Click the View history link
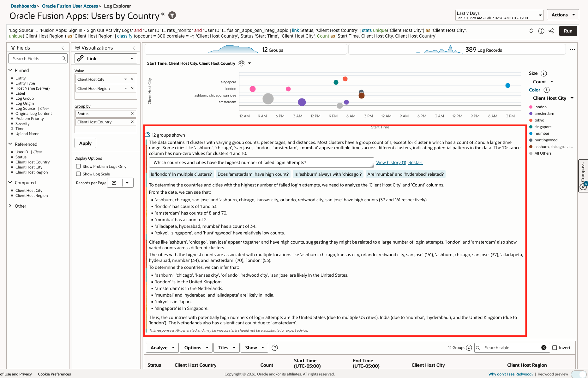 [391, 162]
